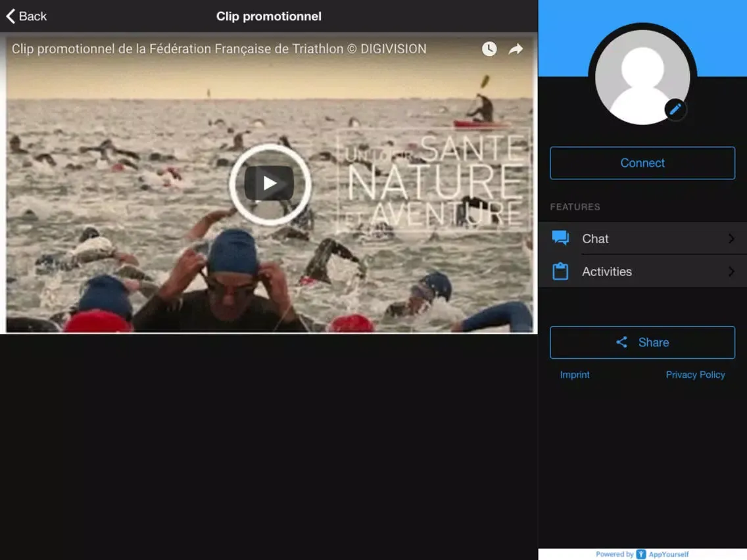747x560 pixels.
Task: Click the AppYourself logo icon
Action: click(640, 554)
